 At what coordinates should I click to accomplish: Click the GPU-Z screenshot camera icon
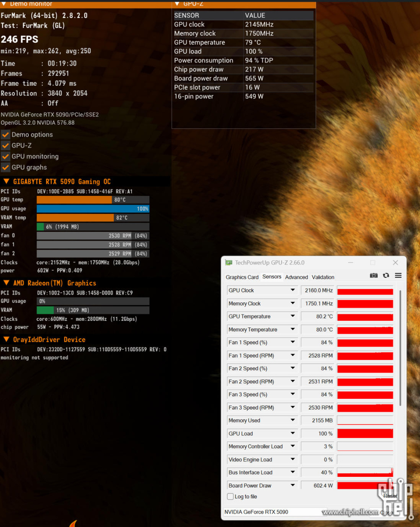tap(374, 275)
